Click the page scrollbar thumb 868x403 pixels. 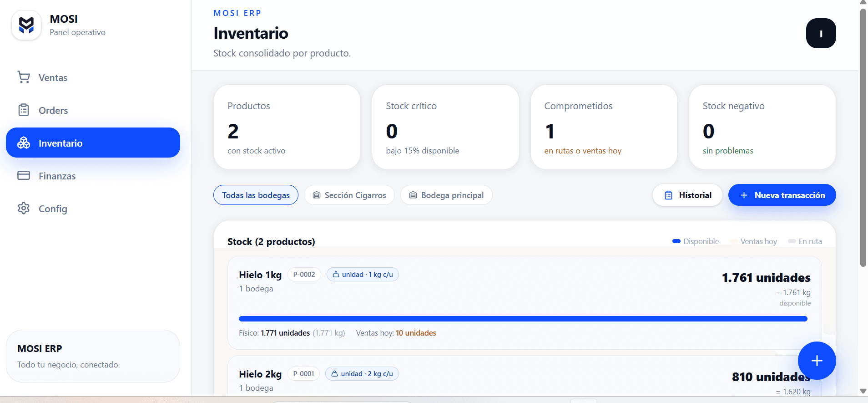(x=863, y=137)
